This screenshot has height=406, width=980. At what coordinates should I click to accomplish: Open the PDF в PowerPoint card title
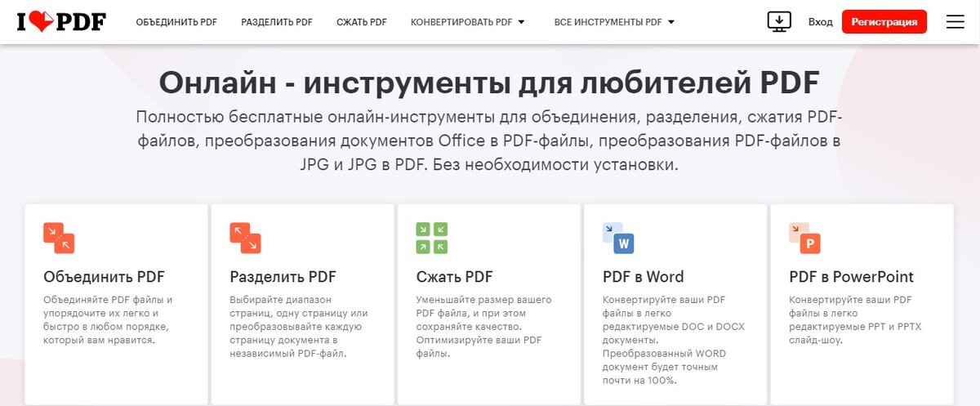click(x=851, y=276)
